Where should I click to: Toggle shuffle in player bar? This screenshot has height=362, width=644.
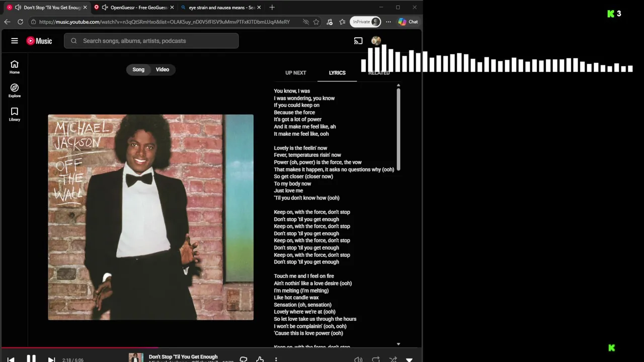coord(393,359)
